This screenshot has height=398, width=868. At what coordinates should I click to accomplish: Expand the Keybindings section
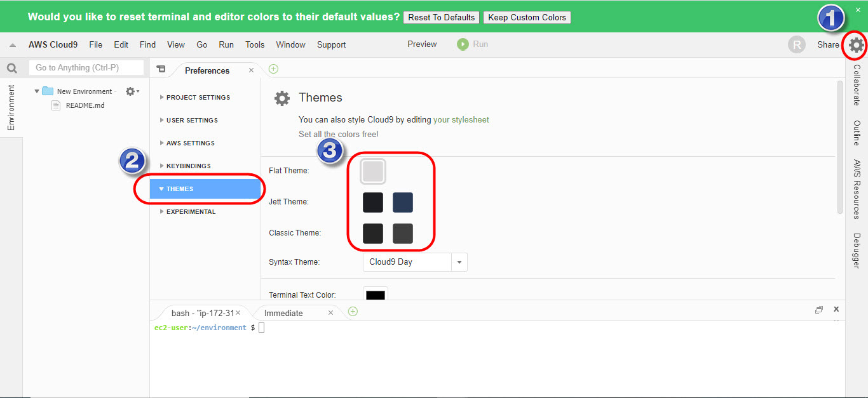click(x=188, y=166)
